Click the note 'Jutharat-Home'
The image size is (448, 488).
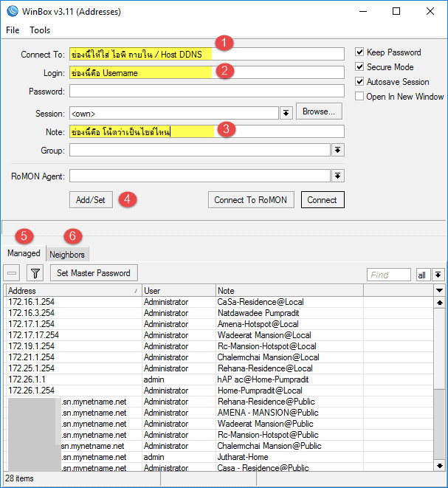[243, 457]
